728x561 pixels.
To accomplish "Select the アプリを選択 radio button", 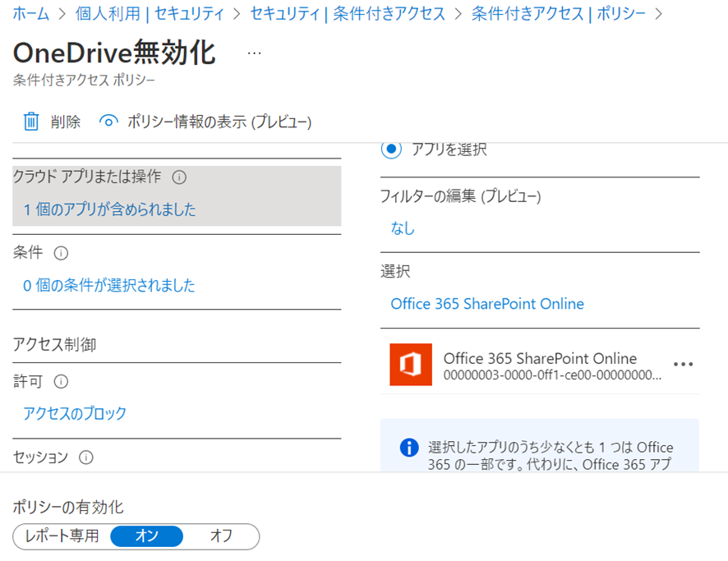I will (391, 149).
